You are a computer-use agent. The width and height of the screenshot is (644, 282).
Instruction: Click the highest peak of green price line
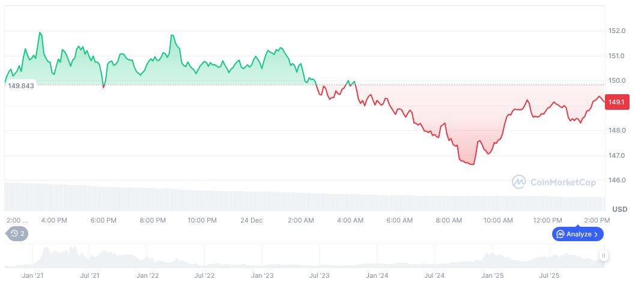40,32
